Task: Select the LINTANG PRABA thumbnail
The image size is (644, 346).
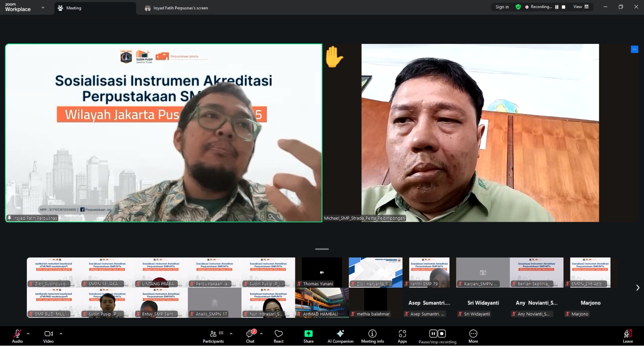Action: tap(161, 272)
